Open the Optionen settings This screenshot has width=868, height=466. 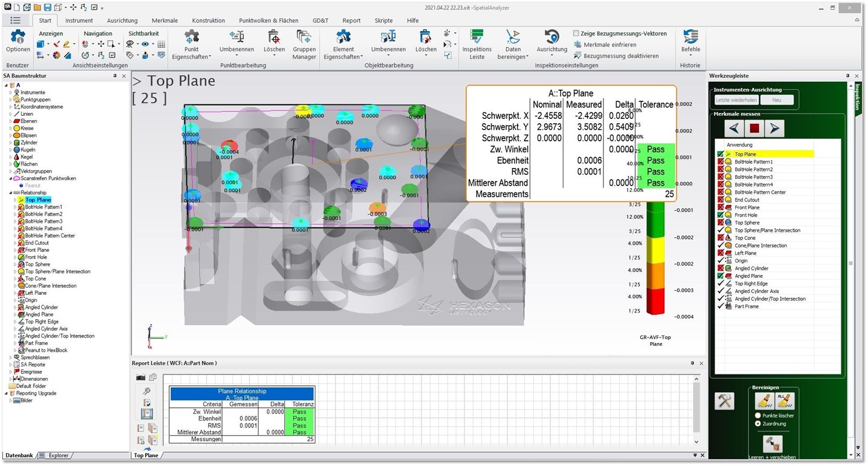(18, 42)
